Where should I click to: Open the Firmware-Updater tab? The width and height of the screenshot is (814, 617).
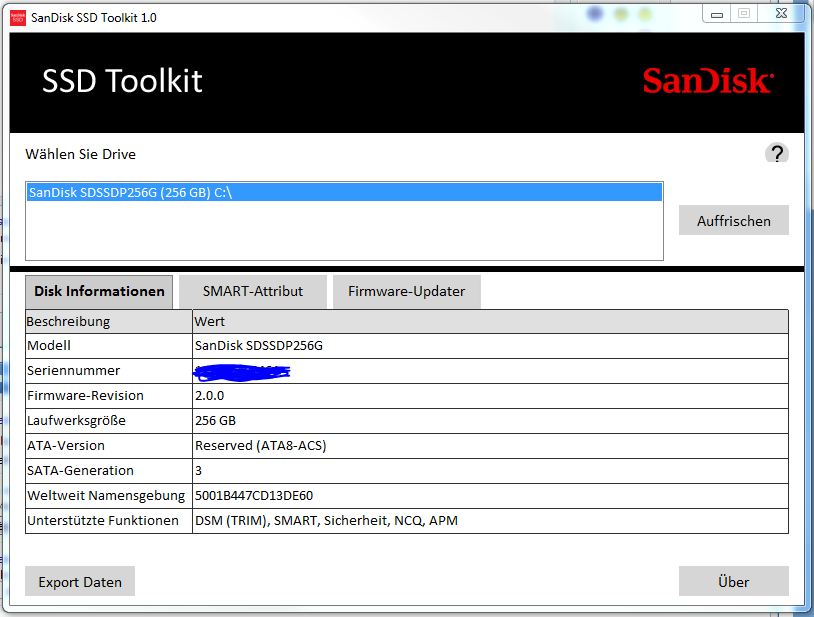click(x=406, y=291)
